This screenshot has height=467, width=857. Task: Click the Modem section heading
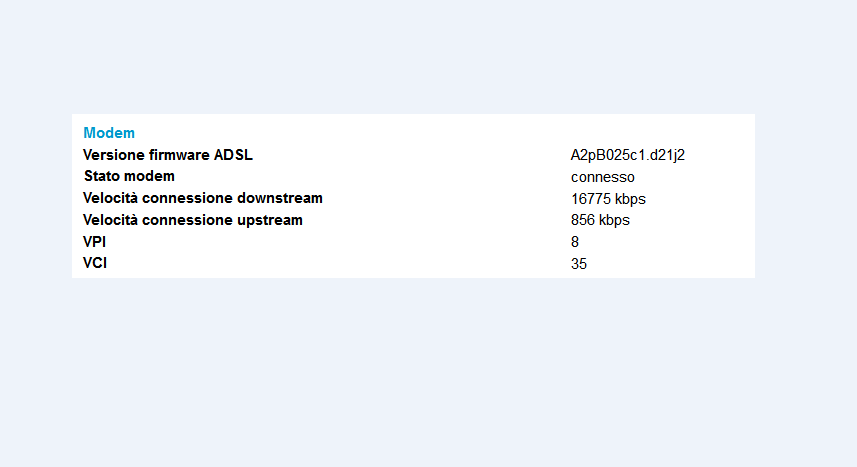tap(109, 133)
